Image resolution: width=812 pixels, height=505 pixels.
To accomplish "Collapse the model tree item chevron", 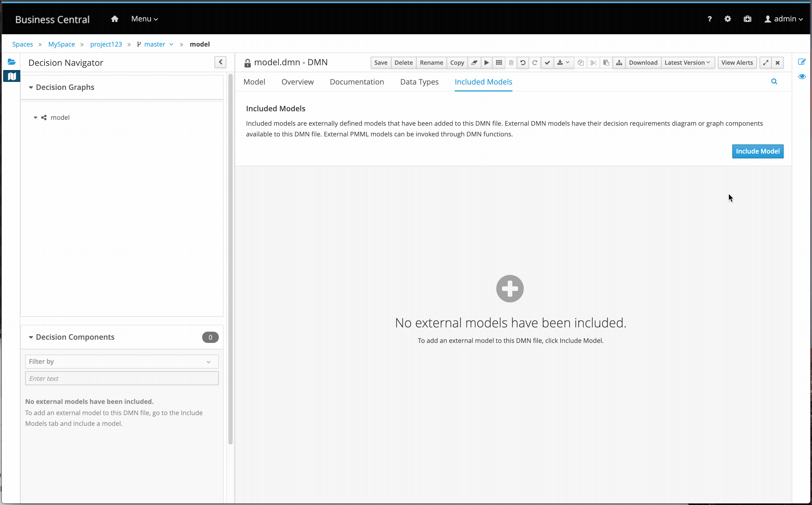I will point(35,117).
